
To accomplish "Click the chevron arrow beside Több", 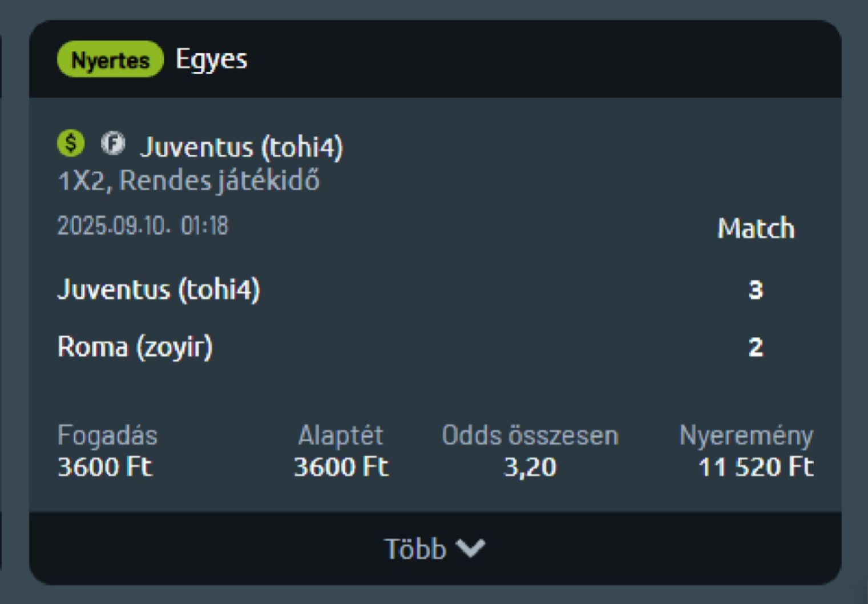I will 472,548.
